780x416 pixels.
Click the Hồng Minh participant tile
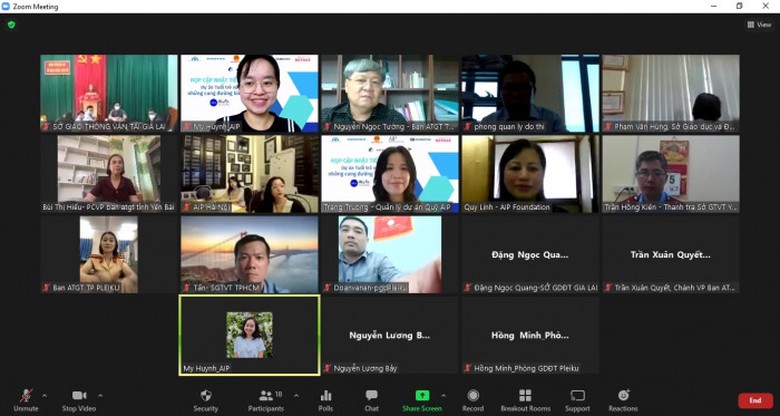pyautogui.click(x=529, y=335)
